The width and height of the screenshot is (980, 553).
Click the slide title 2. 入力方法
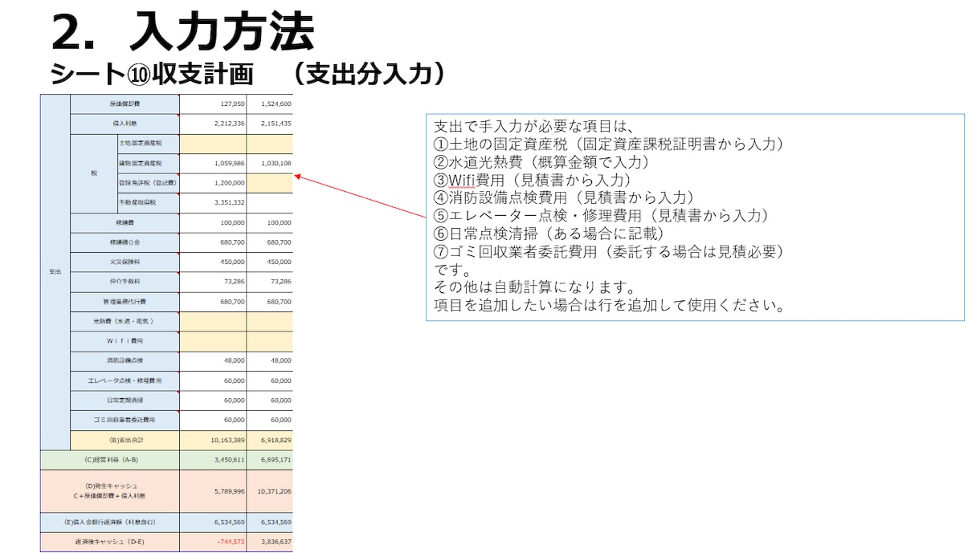(182, 31)
